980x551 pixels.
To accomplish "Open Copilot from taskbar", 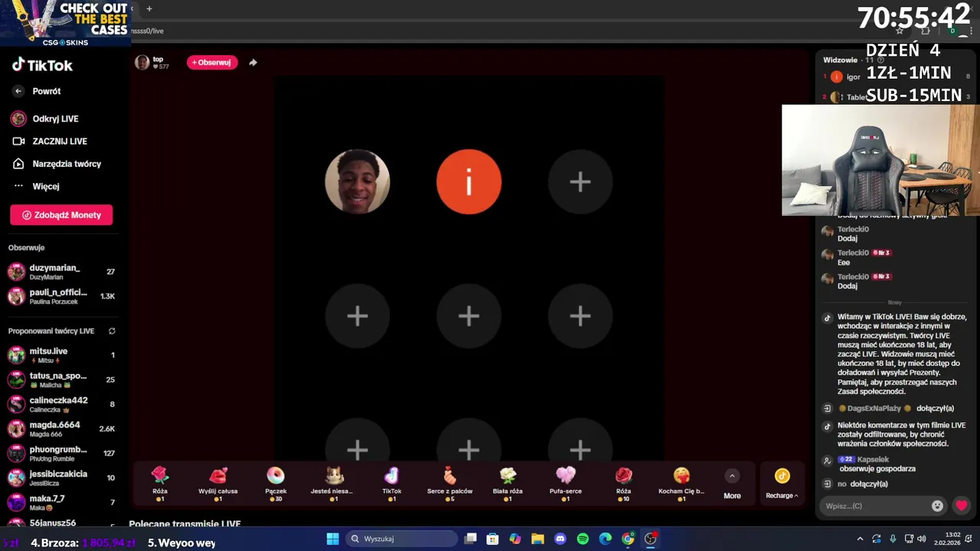I will (x=515, y=539).
